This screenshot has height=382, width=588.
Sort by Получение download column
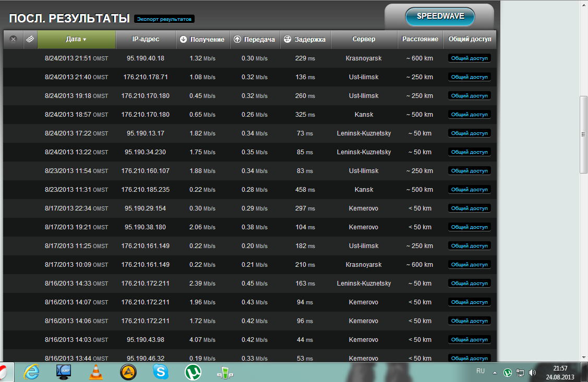click(202, 39)
